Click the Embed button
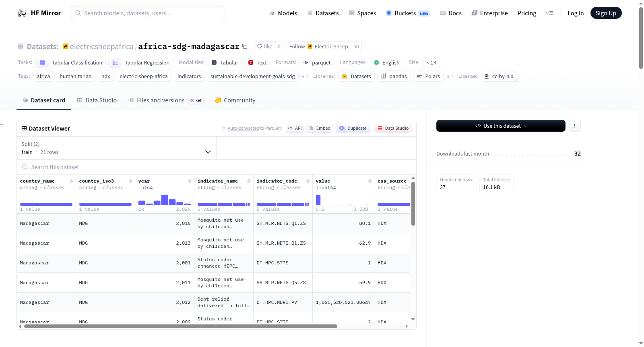 pyautogui.click(x=320, y=128)
